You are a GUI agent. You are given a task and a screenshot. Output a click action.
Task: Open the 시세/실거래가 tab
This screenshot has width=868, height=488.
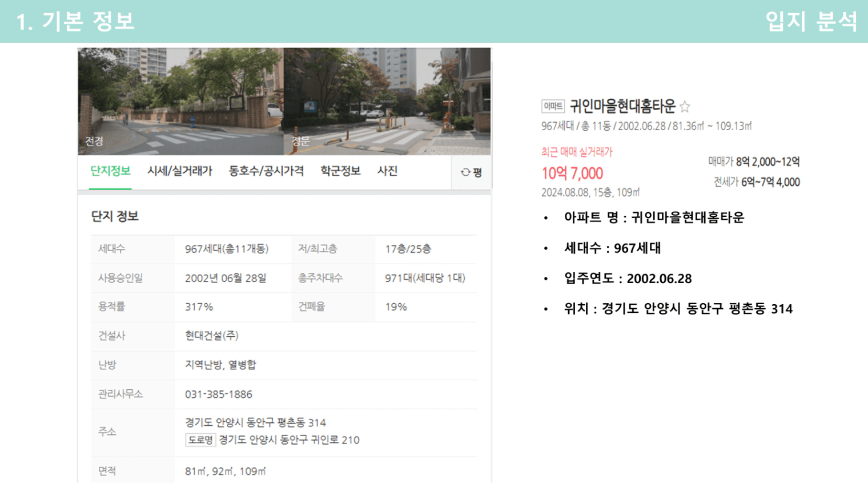(180, 171)
